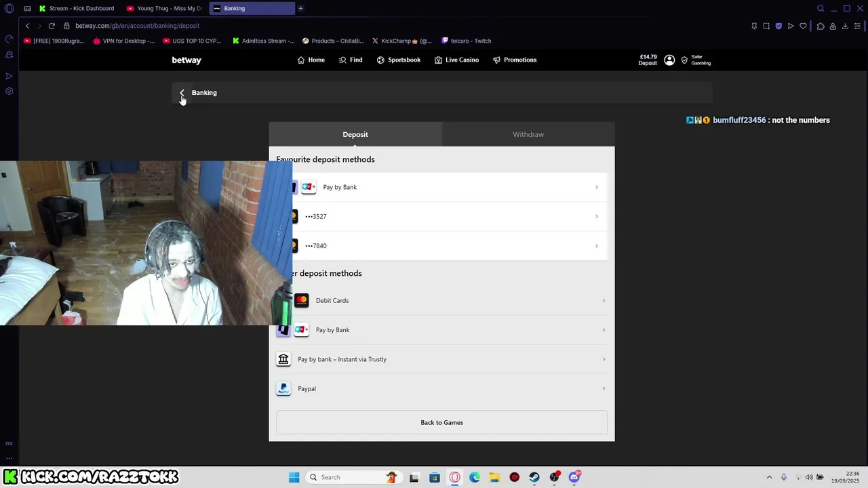The height and width of the screenshot is (488, 868).
Task: Open a new browser tab
Action: point(300,8)
